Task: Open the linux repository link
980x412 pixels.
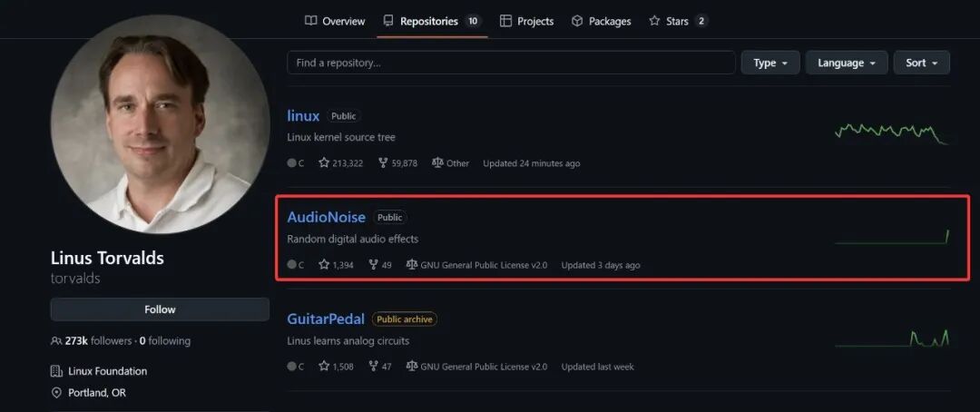Action: 303,116
